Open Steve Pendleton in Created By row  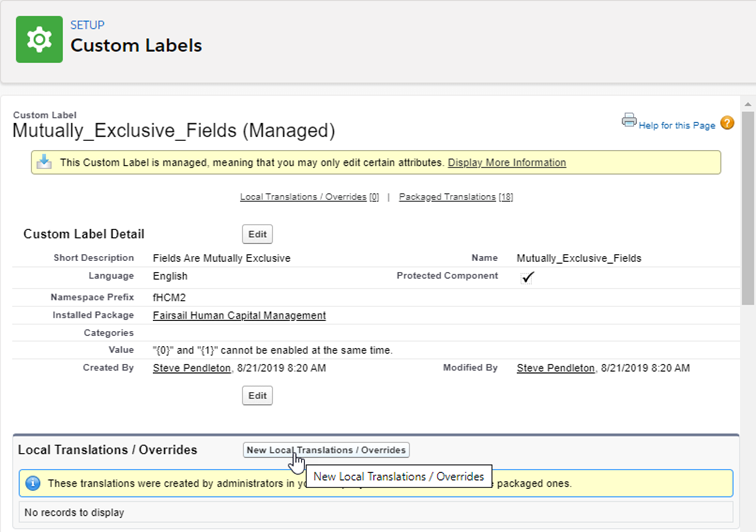pyautogui.click(x=191, y=368)
